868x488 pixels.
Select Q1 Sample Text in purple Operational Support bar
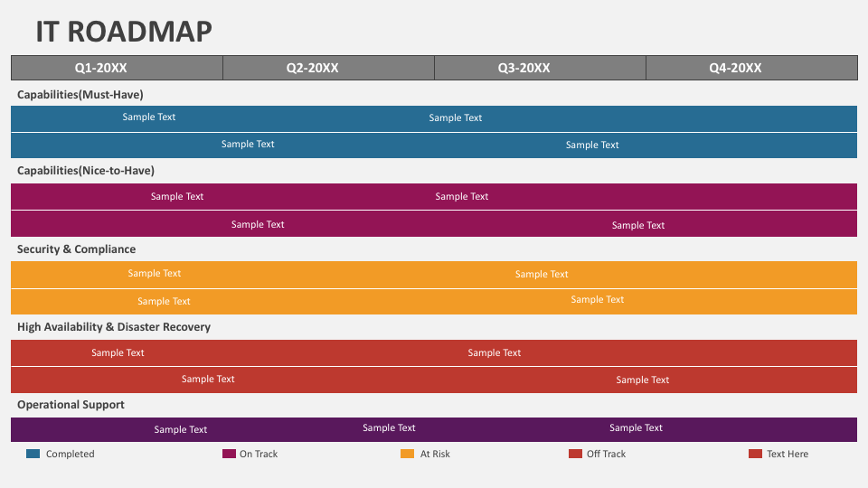(181, 430)
